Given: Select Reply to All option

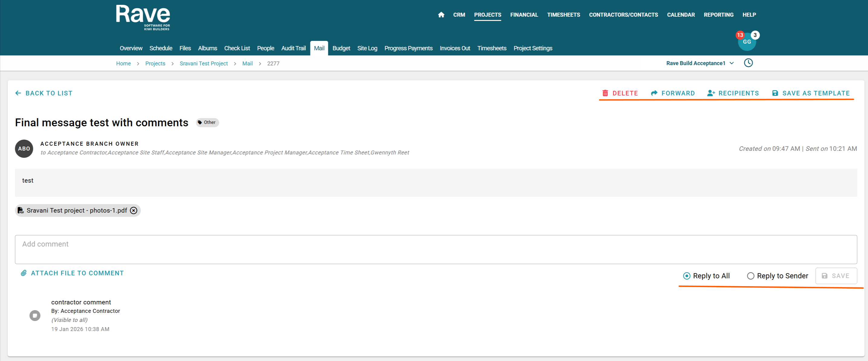Looking at the screenshot, I should pyautogui.click(x=686, y=276).
